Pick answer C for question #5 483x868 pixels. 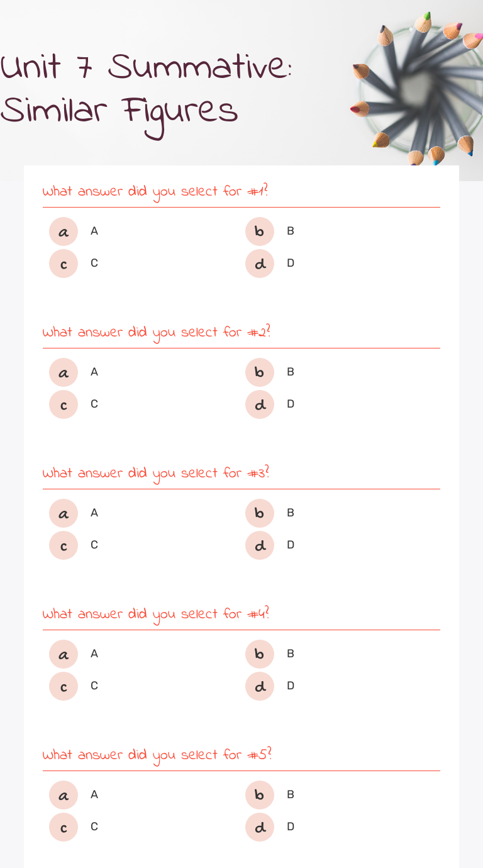64,827
